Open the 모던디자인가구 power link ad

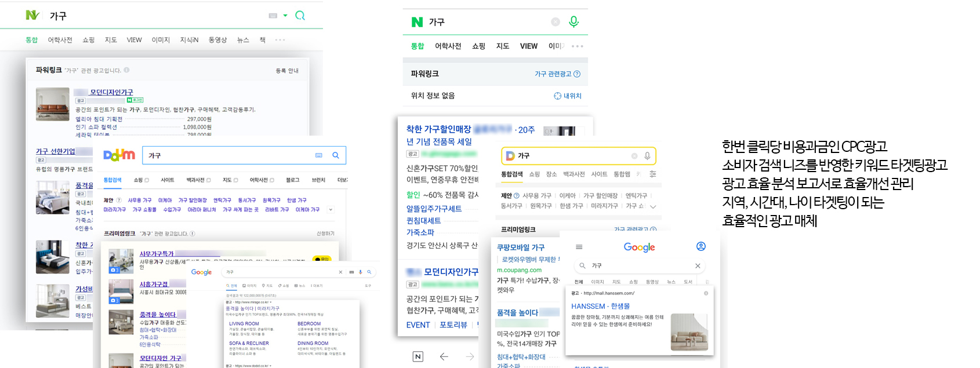pyautogui.click(x=111, y=92)
